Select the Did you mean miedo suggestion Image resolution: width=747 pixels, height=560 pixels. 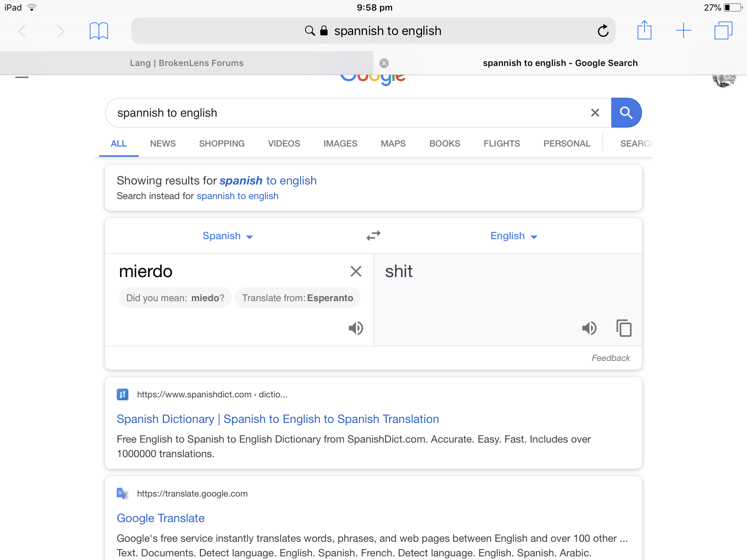(x=175, y=298)
